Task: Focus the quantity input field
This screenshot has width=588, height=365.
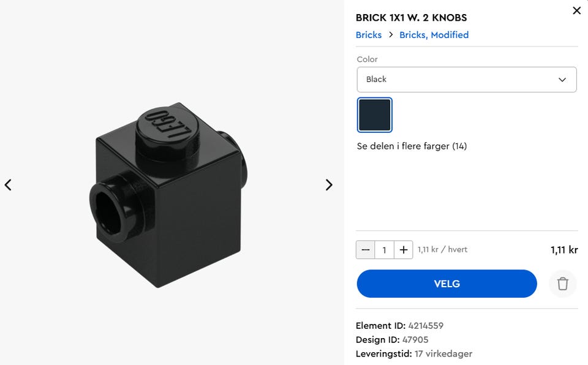Action: (385, 250)
